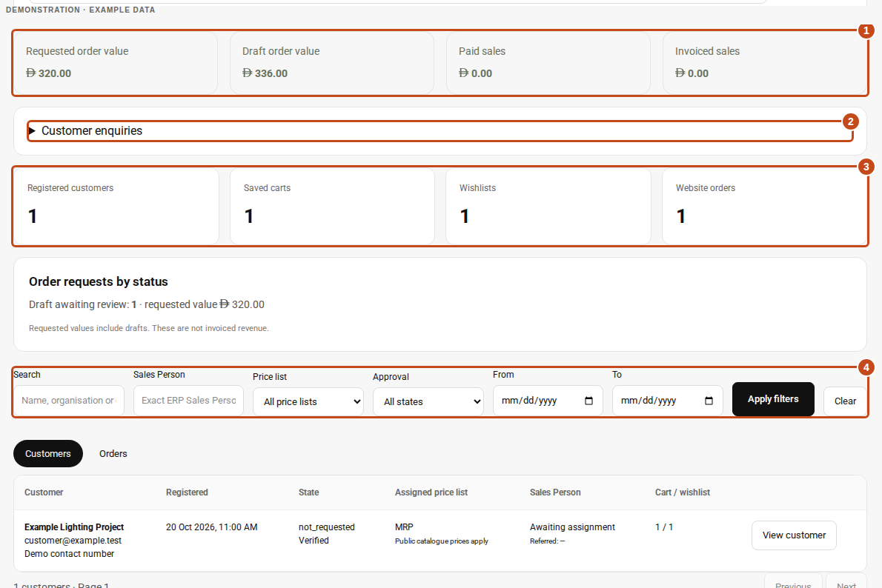Viewport: 882px width, 588px height.
Task: Apply the selected filters
Action: coord(773,399)
